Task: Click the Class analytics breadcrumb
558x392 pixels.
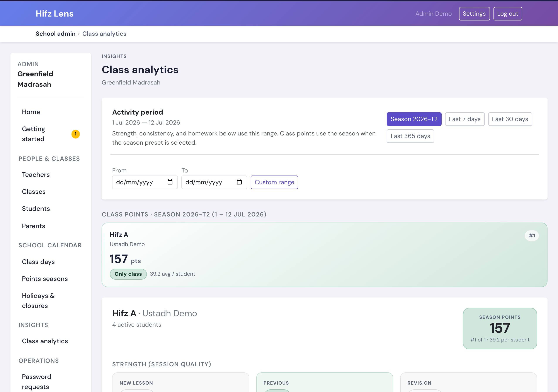Action: click(104, 34)
